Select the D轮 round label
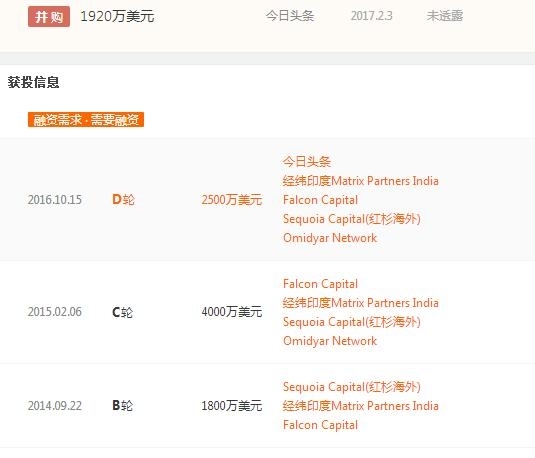Screen dimensions: 535x458 [123, 200]
